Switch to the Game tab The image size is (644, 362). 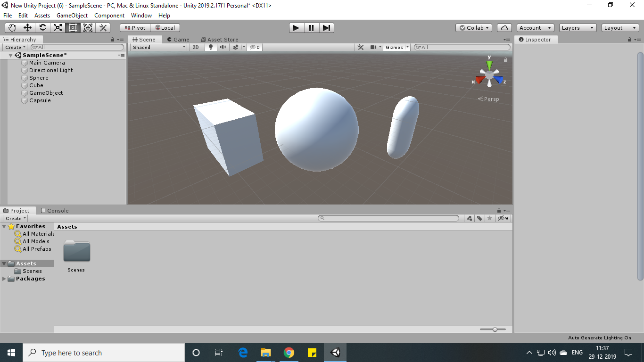pyautogui.click(x=178, y=40)
